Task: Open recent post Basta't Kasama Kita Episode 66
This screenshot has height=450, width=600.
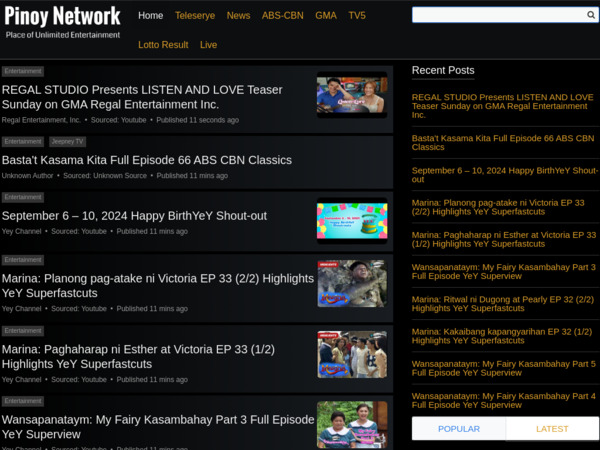Action: 503,142
